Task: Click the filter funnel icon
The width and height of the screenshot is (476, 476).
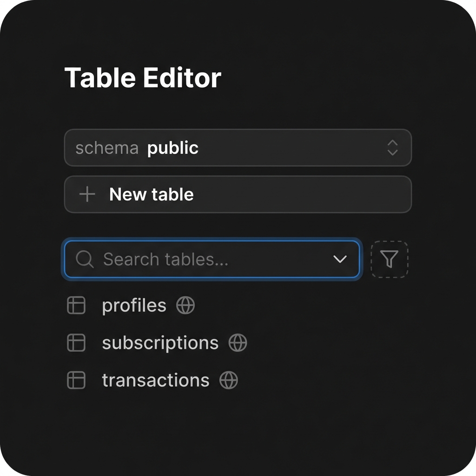Action: pyautogui.click(x=390, y=259)
